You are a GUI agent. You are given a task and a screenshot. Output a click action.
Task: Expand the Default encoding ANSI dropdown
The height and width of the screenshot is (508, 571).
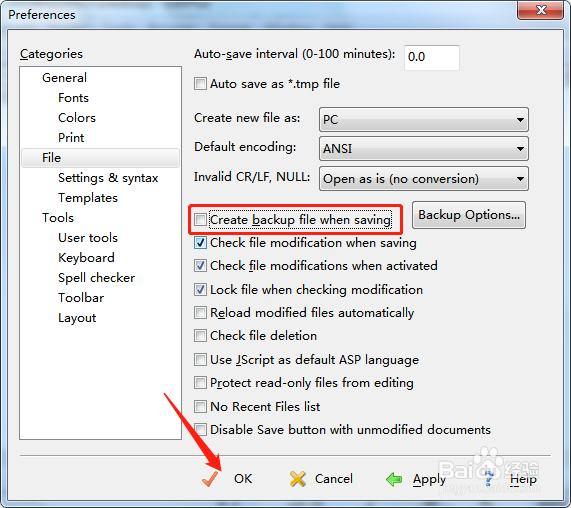[x=424, y=149]
